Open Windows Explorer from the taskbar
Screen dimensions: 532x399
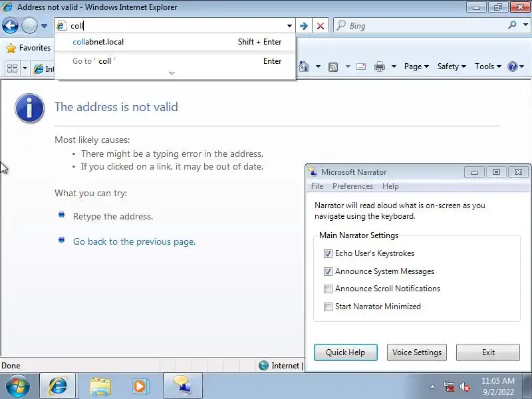(100, 386)
